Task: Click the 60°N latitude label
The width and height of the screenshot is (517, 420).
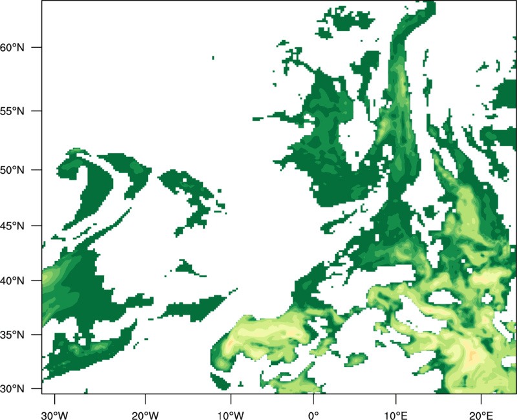Action: (12, 47)
